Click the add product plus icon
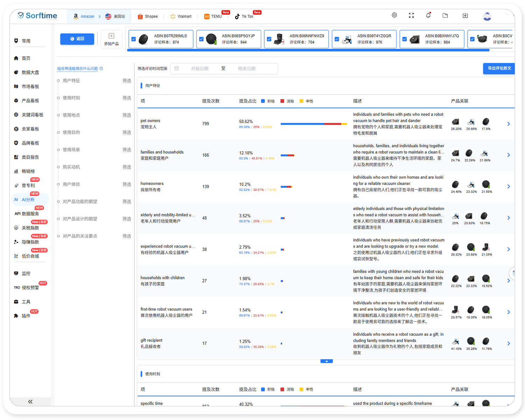525x420 pixels. [x=111, y=36]
